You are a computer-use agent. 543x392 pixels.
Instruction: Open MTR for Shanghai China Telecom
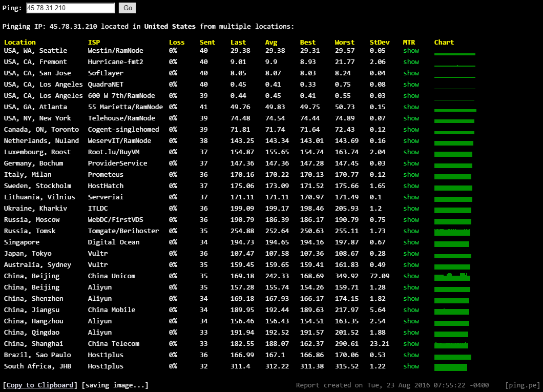pyautogui.click(x=411, y=344)
